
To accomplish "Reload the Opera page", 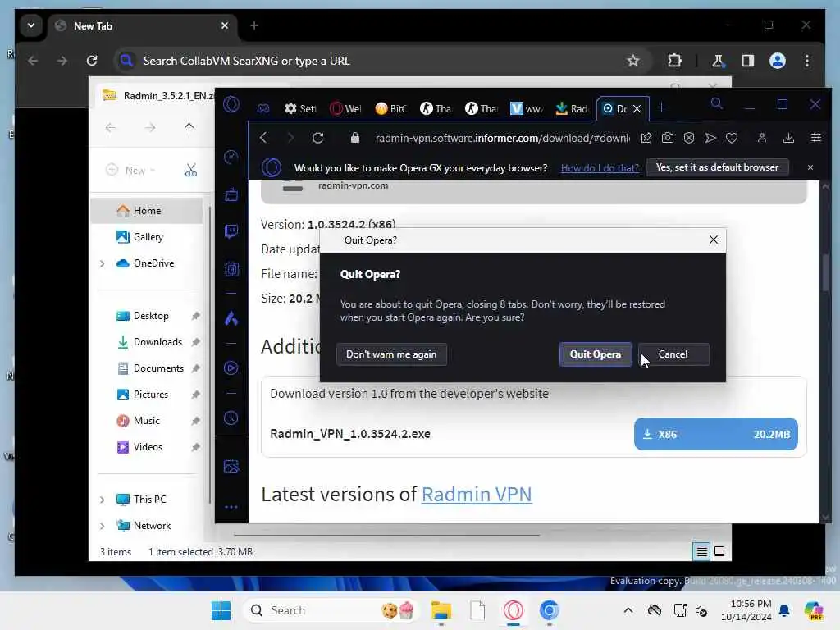I will coord(317,138).
